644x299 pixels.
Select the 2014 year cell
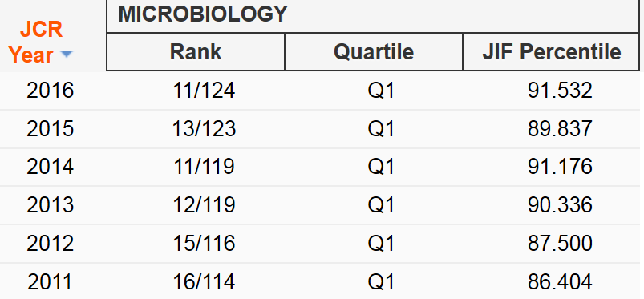point(50,167)
